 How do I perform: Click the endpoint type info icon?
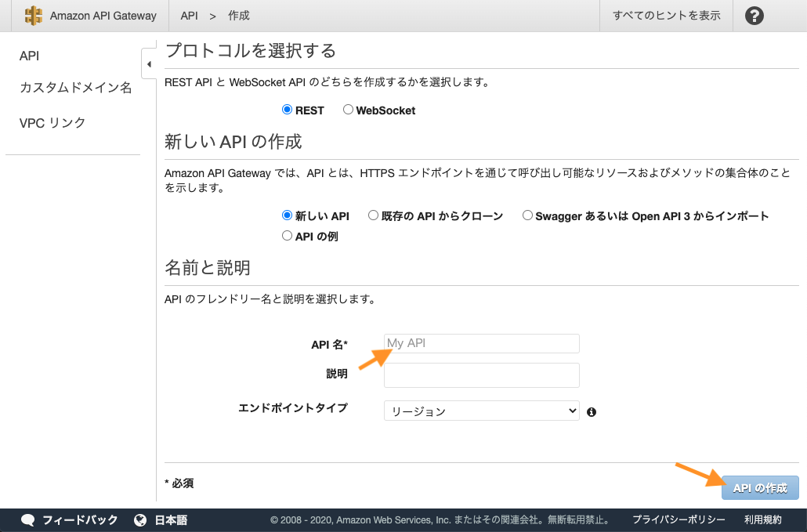pos(592,411)
